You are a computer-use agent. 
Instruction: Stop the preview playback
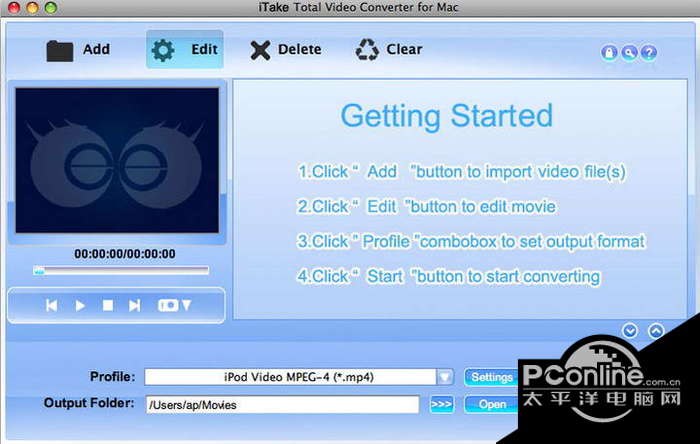(108, 306)
